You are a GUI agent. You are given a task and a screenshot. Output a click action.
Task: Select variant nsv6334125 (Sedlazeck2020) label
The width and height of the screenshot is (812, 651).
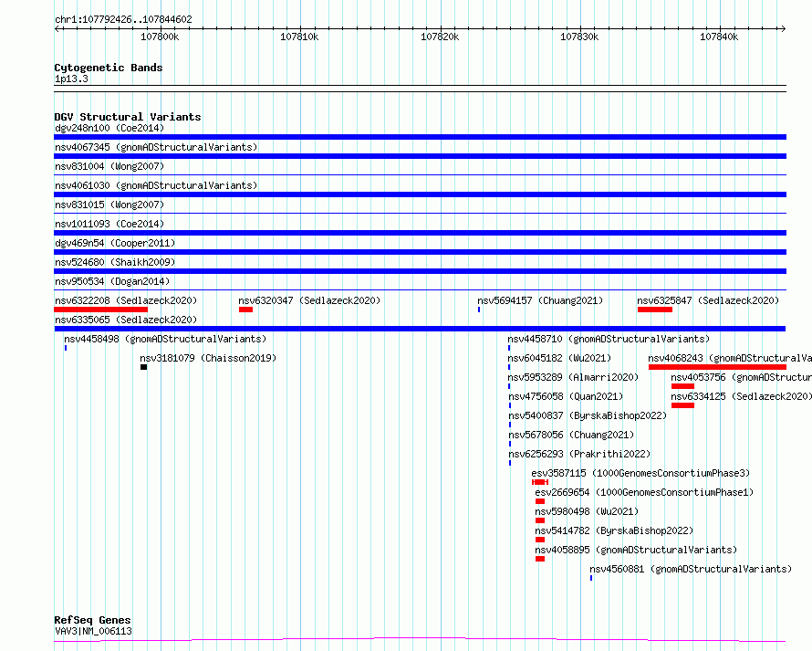pyautogui.click(x=741, y=396)
